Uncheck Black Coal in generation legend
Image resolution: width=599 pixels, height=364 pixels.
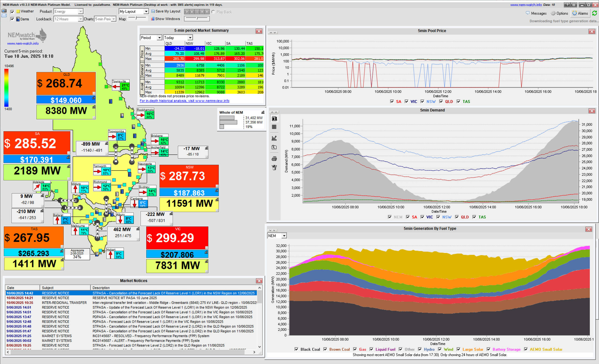tap(296, 349)
